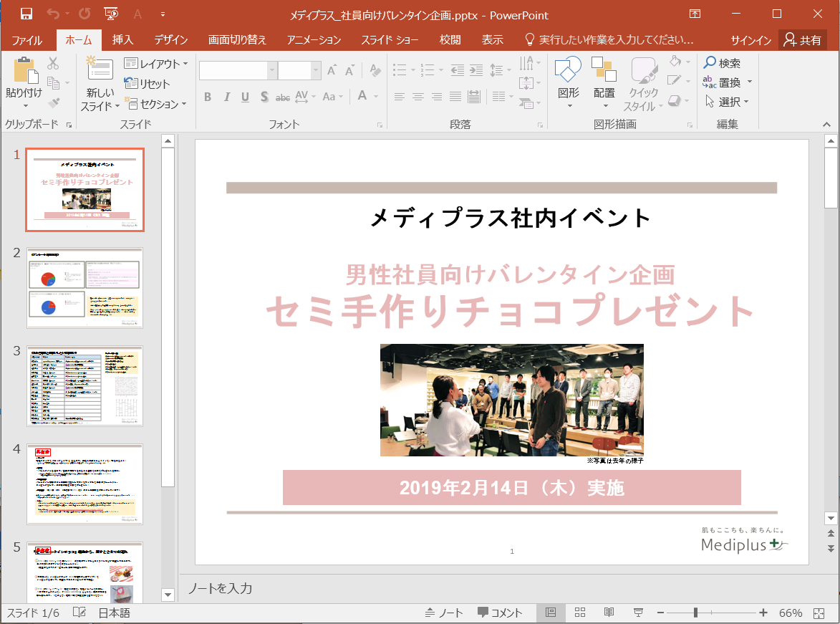Click the Share (共有) button
Image resolution: width=840 pixels, height=624 pixels.
tap(802, 40)
